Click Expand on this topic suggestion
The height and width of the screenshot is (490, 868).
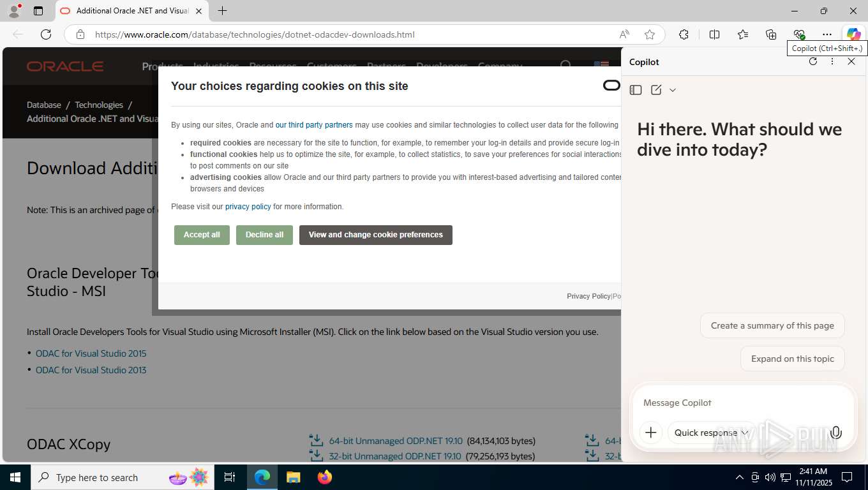[x=793, y=359]
